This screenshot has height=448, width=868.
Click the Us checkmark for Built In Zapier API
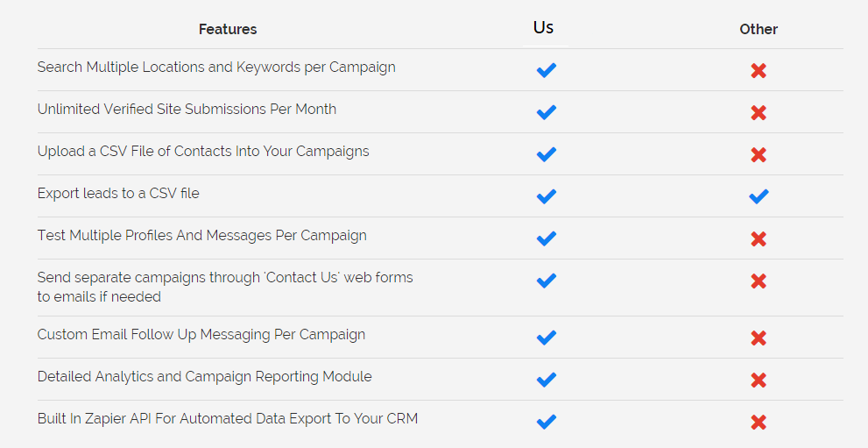click(547, 422)
